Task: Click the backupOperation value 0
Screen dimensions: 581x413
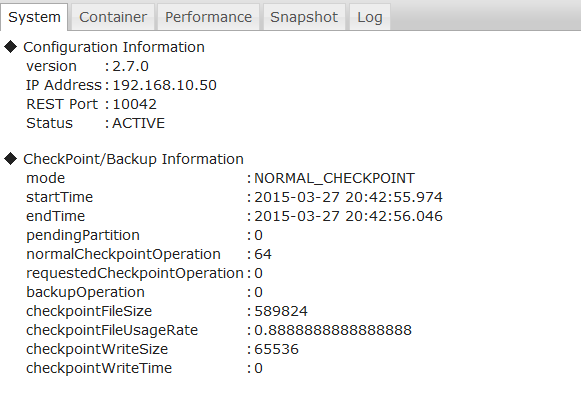Action: coord(258,292)
